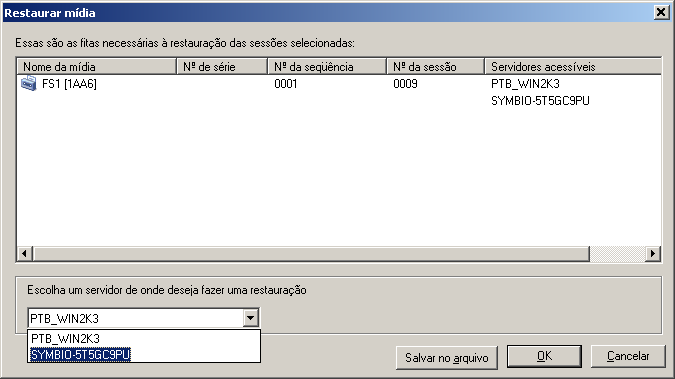Click session number 0009 cell
The width and height of the screenshot is (675, 379).
405,84
